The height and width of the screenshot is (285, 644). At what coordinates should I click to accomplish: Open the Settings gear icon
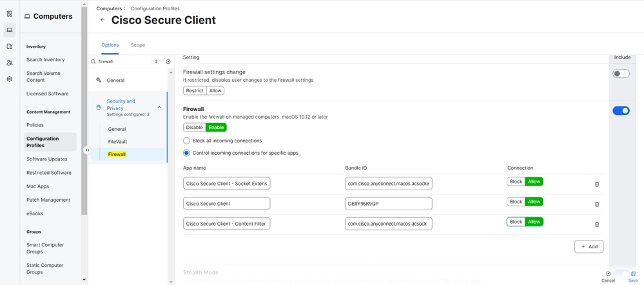pos(10,79)
